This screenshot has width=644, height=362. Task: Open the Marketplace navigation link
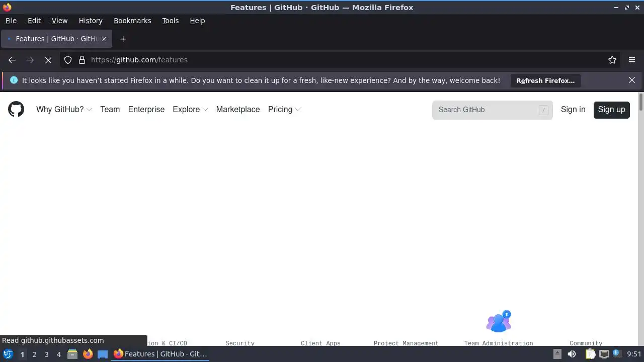tap(238, 109)
